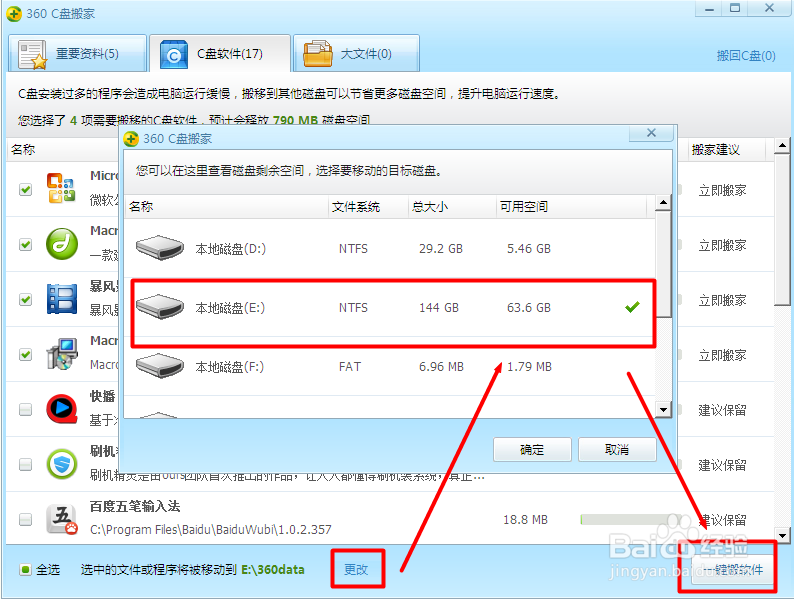This screenshot has width=794, height=599.
Task: Click the green Dreamweaver software icon
Action: click(x=62, y=244)
